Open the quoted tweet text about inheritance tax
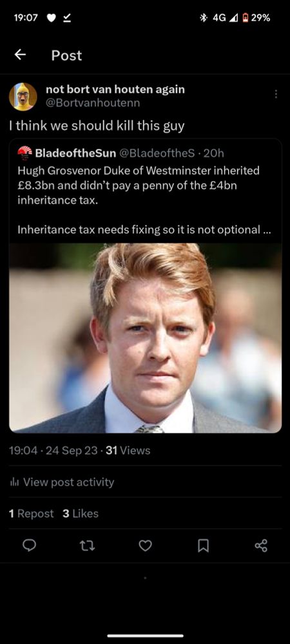290x644 pixels. [x=144, y=200]
